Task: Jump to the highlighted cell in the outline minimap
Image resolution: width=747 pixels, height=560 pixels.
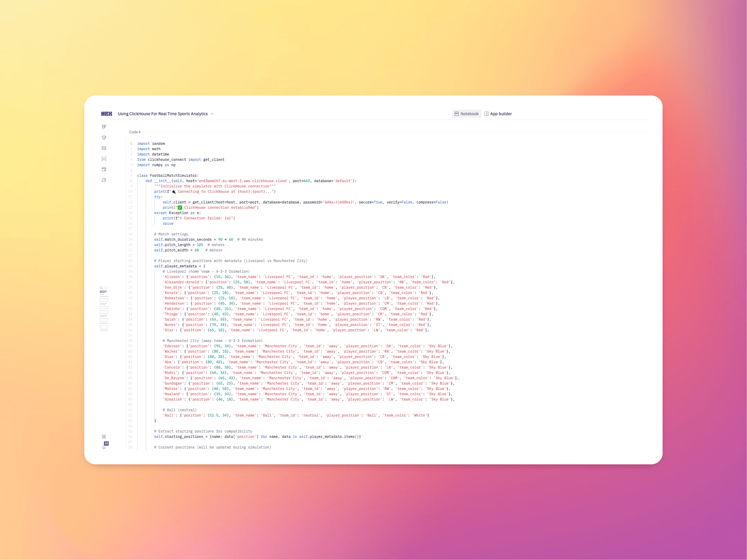Action: pos(103,292)
